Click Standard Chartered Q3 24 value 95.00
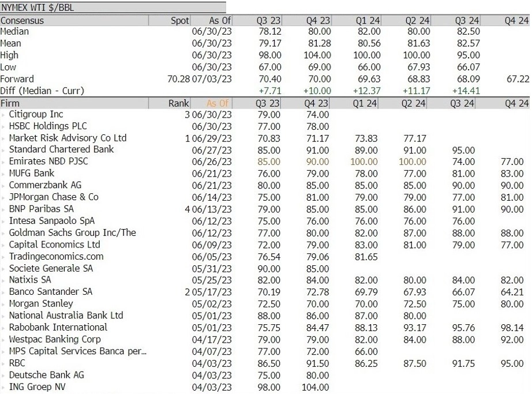This screenshot has width=532, height=394. click(463, 150)
